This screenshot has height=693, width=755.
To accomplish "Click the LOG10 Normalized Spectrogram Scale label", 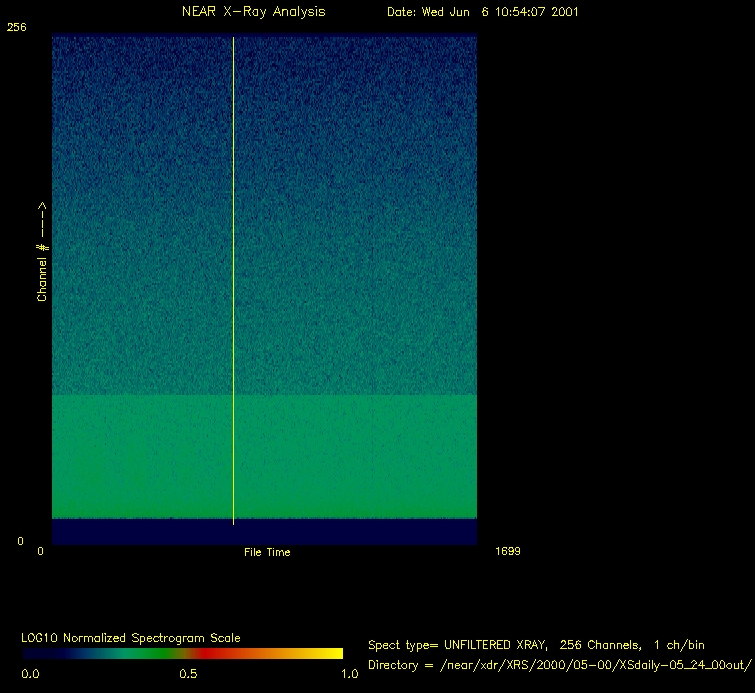I will point(131,638).
